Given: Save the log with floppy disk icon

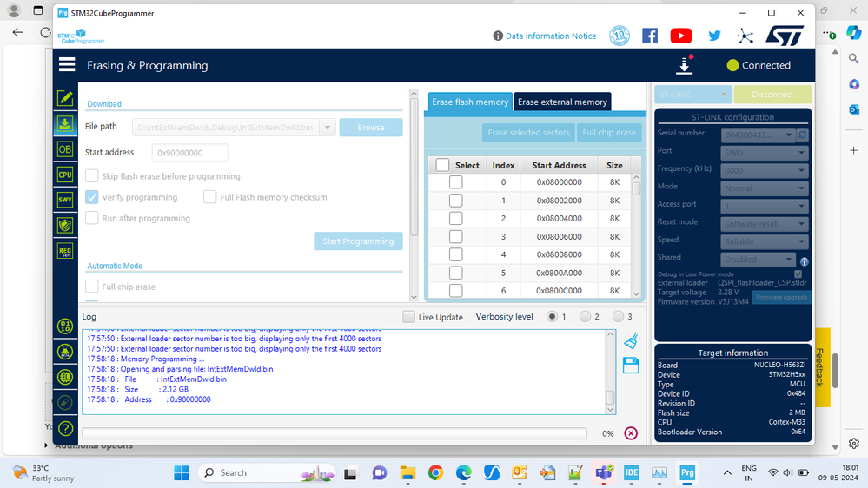Looking at the screenshot, I should pyautogui.click(x=631, y=366).
